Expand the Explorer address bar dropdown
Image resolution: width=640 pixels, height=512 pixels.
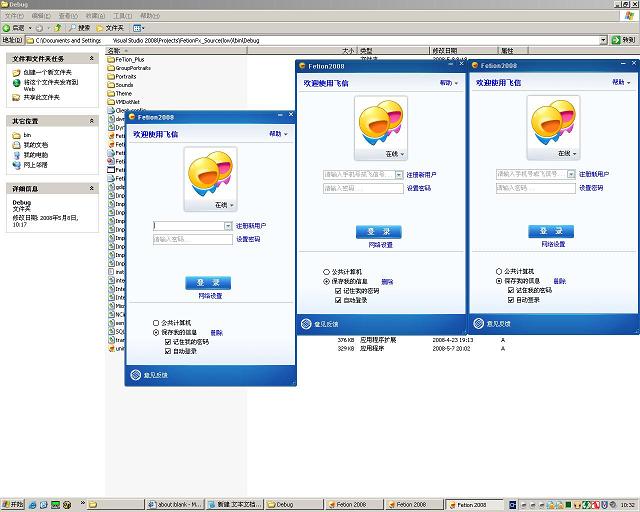[603, 40]
